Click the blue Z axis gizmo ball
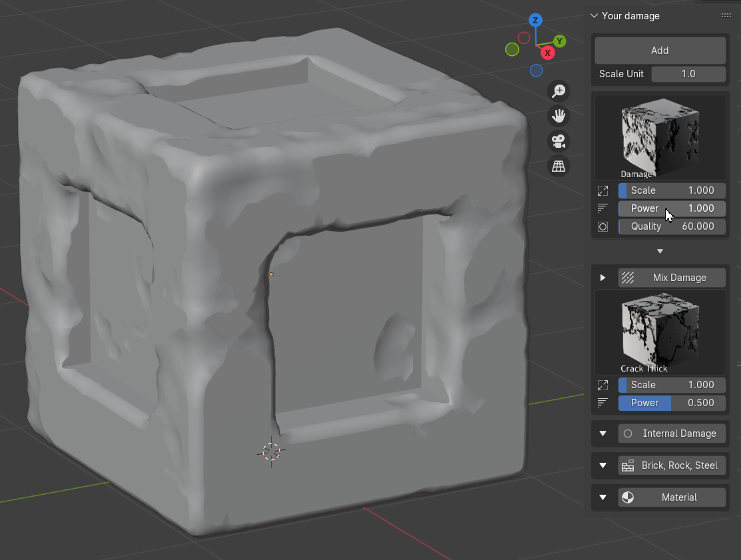Viewport: 741px width, 560px height. (535, 20)
